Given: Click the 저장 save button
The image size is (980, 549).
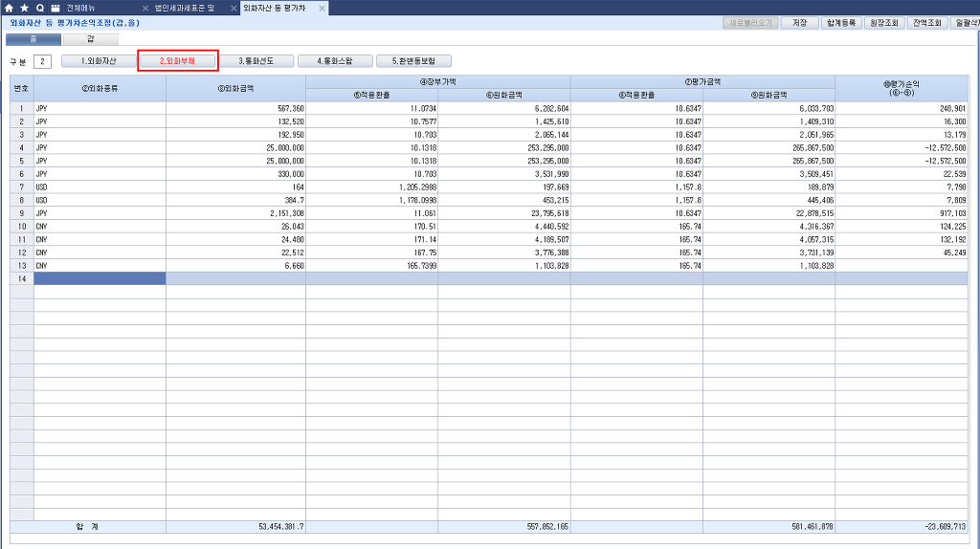Looking at the screenshot, I should (x=799, y=22).
